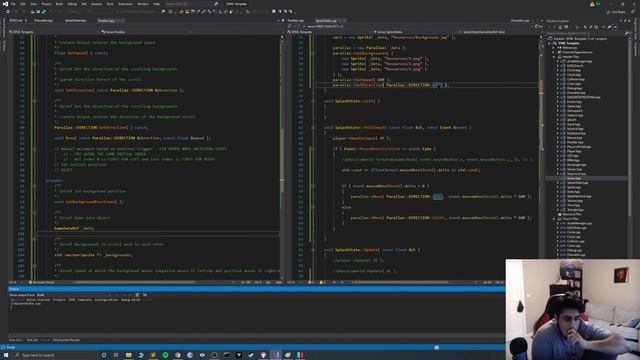The image size is (640, 360).
Task: Open the Show output from Build dropdown
Action: click(x=73, y=295)
